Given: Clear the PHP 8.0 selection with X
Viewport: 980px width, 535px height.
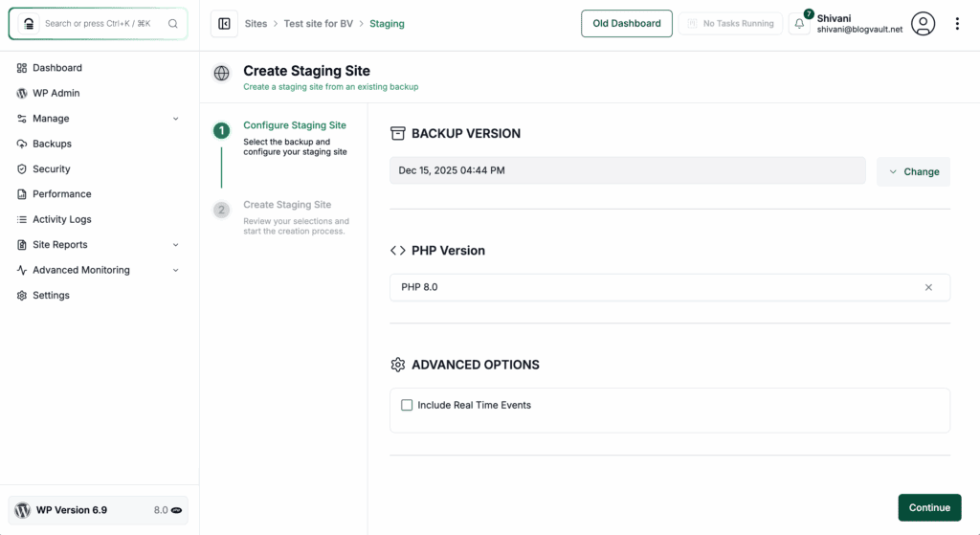Looking at the screenshot, I should (x=928, y=287).
